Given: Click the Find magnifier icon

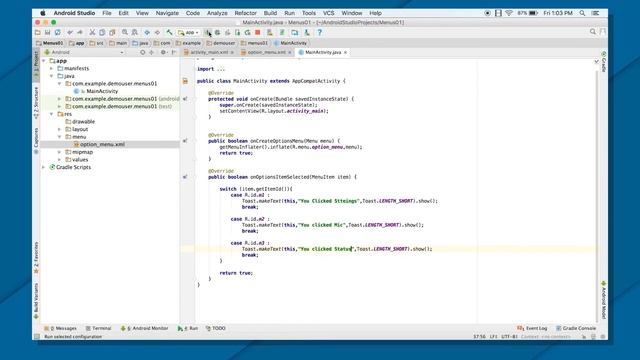Looking at the screenshot, I should click(124, 32).
